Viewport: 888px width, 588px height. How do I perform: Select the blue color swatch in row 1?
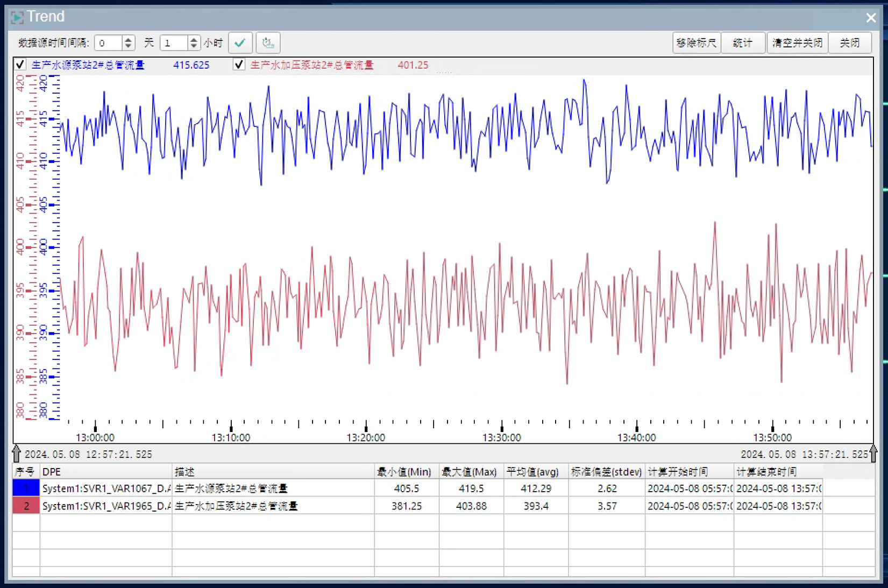(26, 488)
